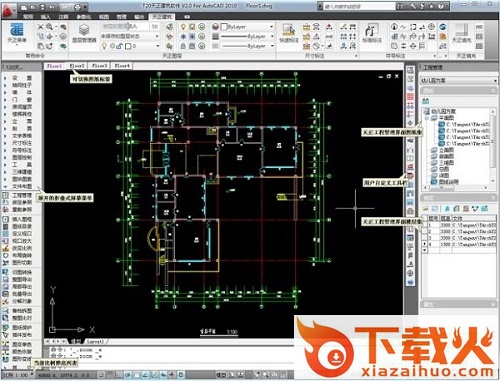The height and width of the screenshot is (381, 500).
Task: Click the 视口放大 viewport zoom icon
Action: pyautogui.click(x=5, y=241)
